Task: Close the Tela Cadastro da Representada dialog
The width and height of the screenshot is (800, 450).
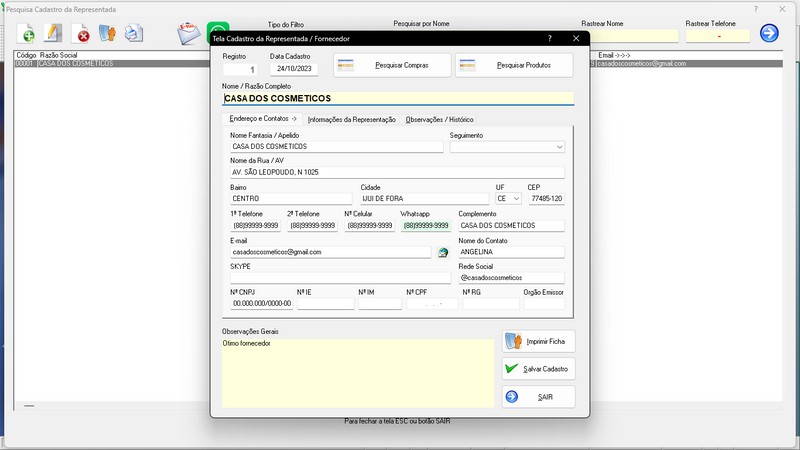Action: pyautogui.click(x=576, y=38)
